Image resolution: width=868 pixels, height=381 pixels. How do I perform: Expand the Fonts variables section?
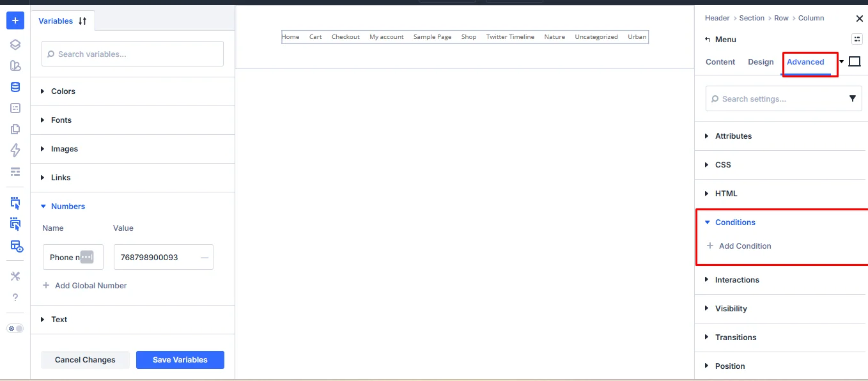point(133,120)
